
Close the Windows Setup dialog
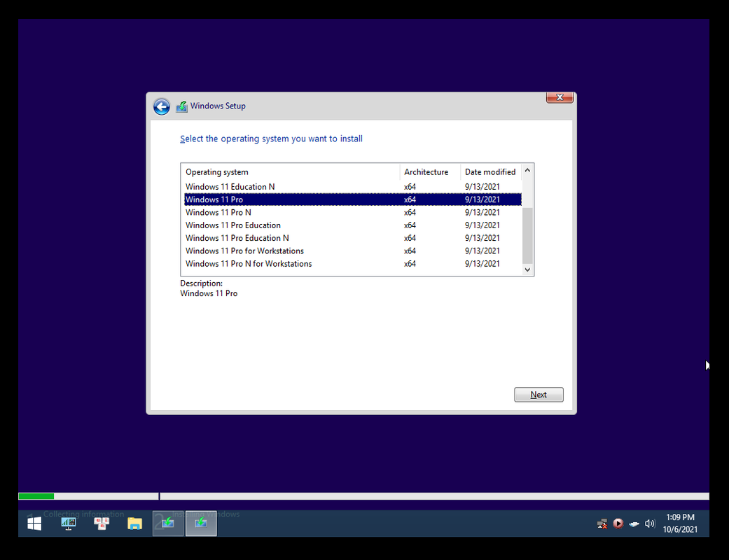click(x=560, y=97)
